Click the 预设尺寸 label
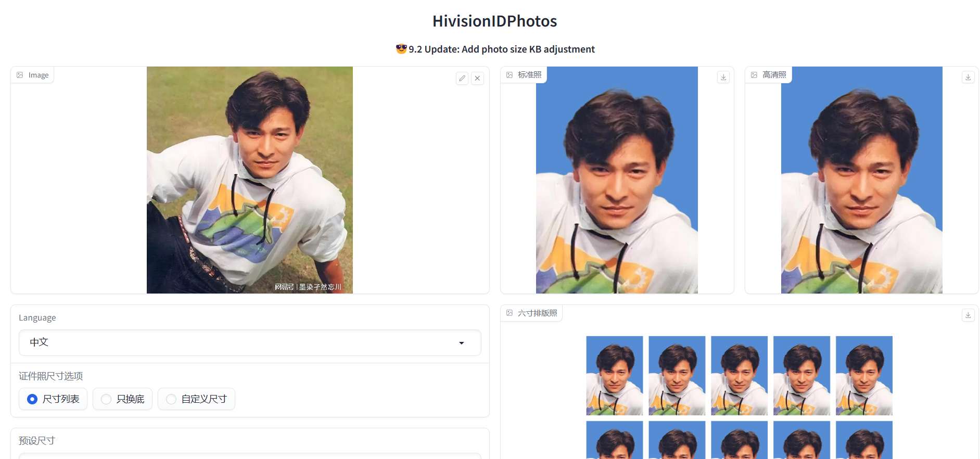980x459 pixels. tap(37, 441)
